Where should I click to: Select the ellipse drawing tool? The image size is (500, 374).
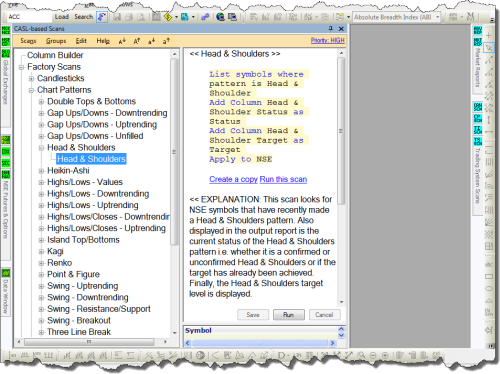(x=489, y=288)
